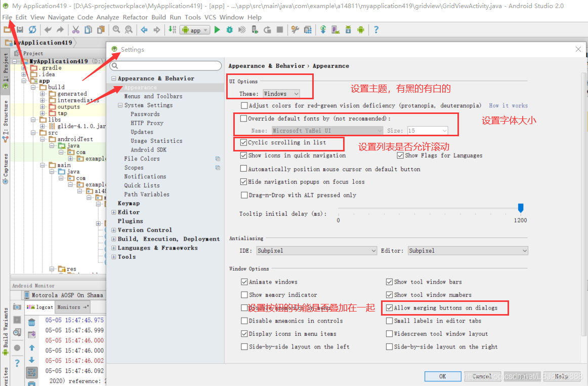
Task: Expand the Editor settings node
Action: click(x=114, y=212)
